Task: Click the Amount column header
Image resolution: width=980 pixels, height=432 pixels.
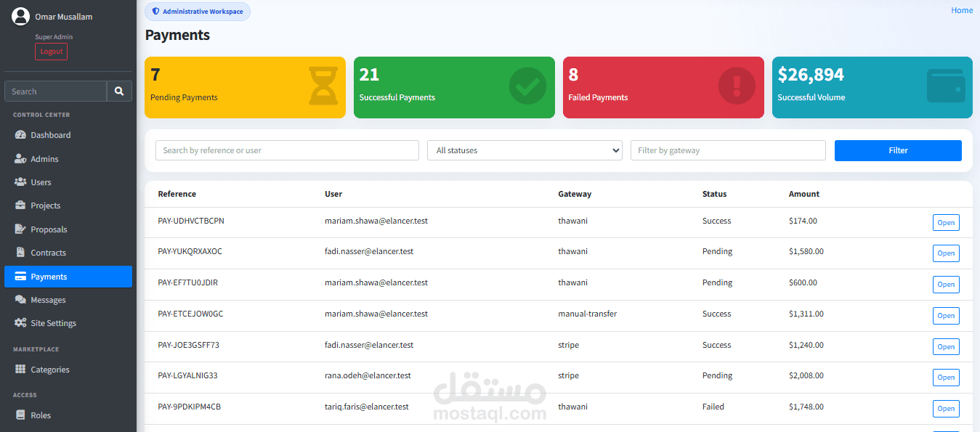Action: (804, 194)
